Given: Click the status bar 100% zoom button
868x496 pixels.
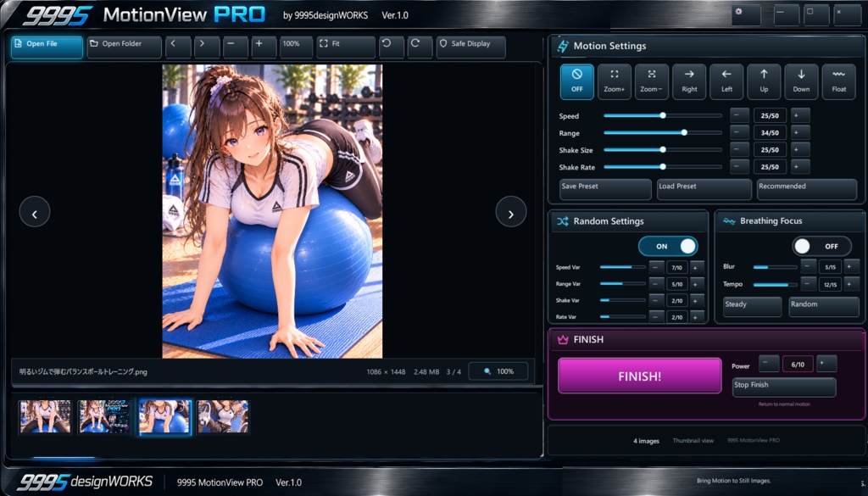Looking at the screenshot, I should point(498,371).
